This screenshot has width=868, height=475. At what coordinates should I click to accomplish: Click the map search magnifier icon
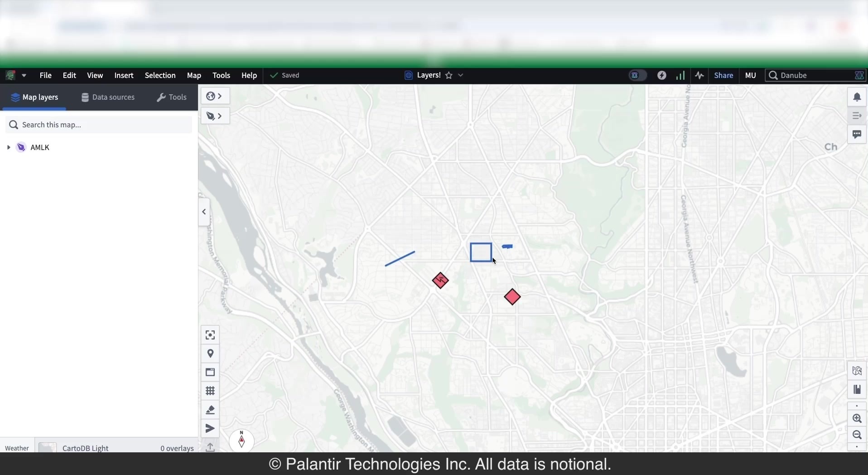click(x=857, y=371)
